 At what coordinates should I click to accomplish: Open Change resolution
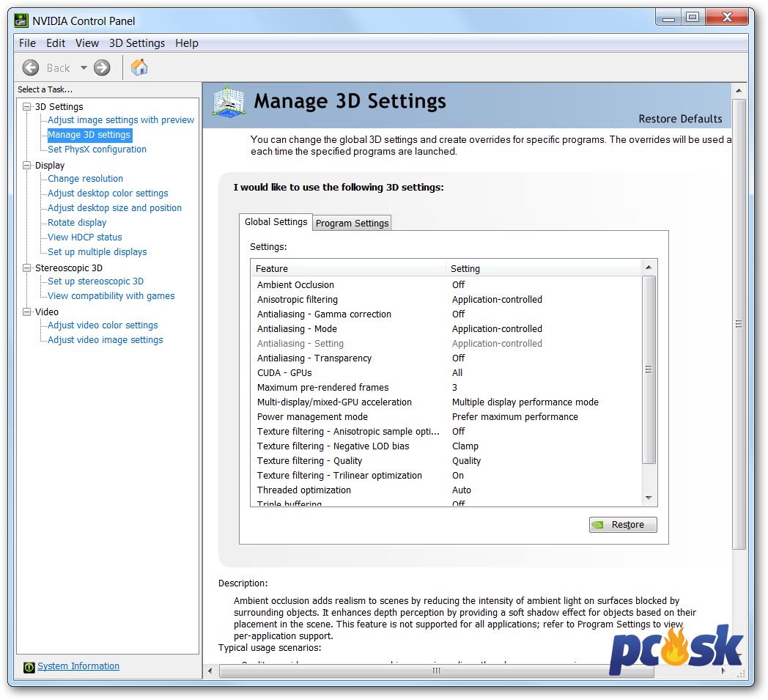(x=85, y=179)
